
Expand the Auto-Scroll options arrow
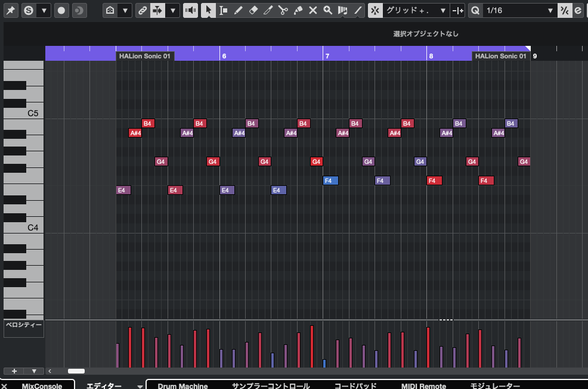click(172, 10)
